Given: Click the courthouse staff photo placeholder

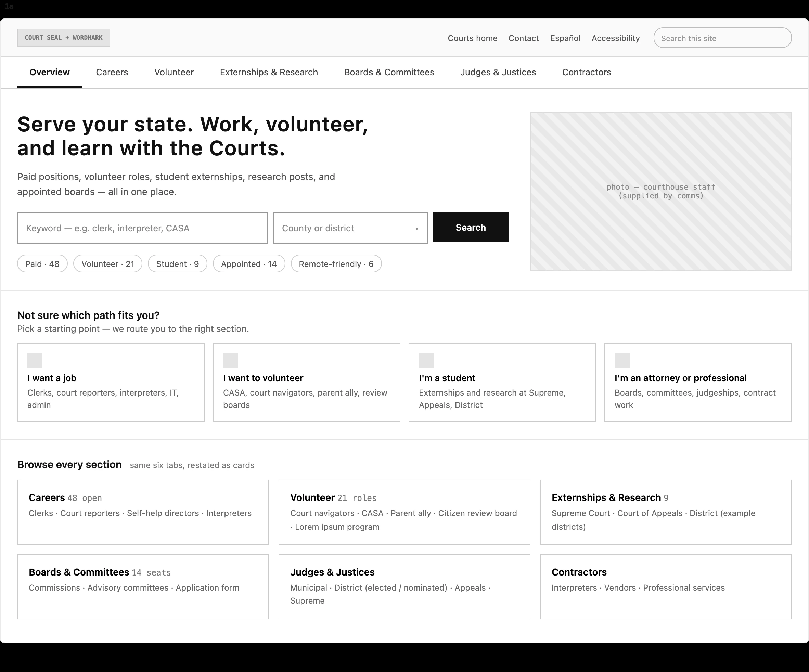Looking at the screenshot, I should point(661,191).
